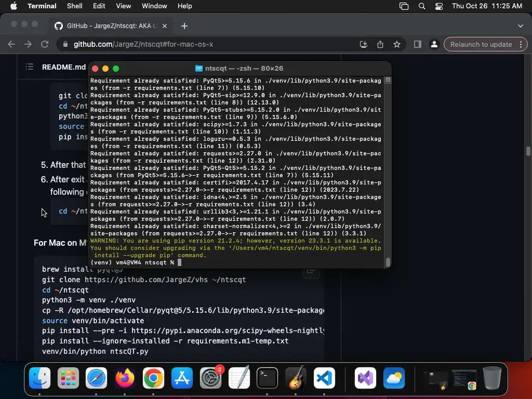Open the Shell menu
The height and width of the screenshot is (399, 532).
74,6
